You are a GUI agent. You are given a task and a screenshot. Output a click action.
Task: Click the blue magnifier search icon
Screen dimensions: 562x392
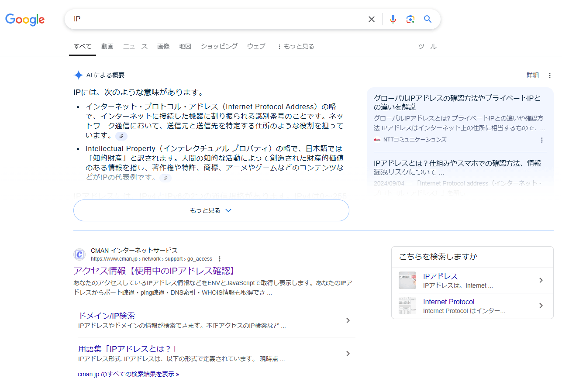(x=428, y=19)
